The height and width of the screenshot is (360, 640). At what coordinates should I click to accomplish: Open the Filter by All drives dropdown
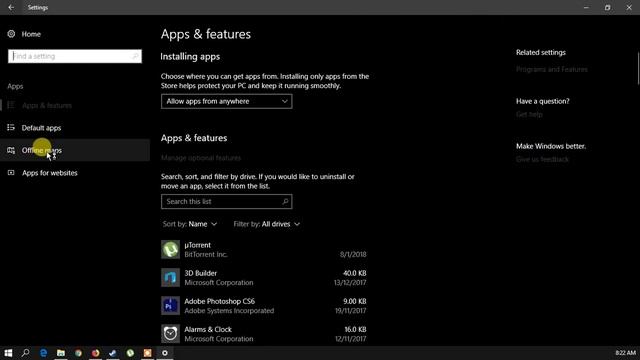pyautogui.click(x=267, y=224)
